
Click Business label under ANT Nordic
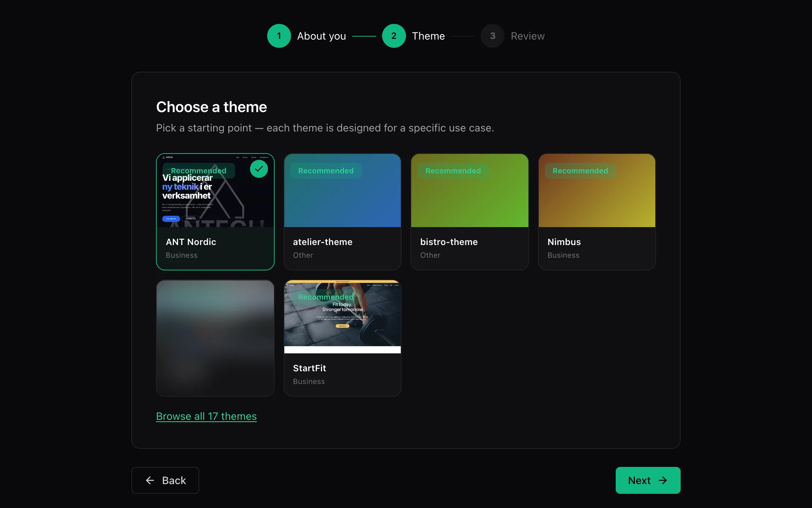click(x=182, y=255)
